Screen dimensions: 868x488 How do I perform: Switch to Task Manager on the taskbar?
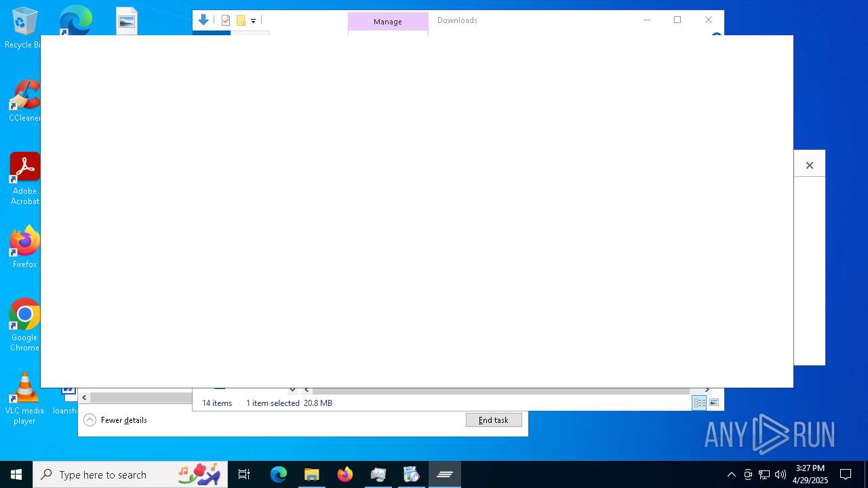tap(378, 474)
